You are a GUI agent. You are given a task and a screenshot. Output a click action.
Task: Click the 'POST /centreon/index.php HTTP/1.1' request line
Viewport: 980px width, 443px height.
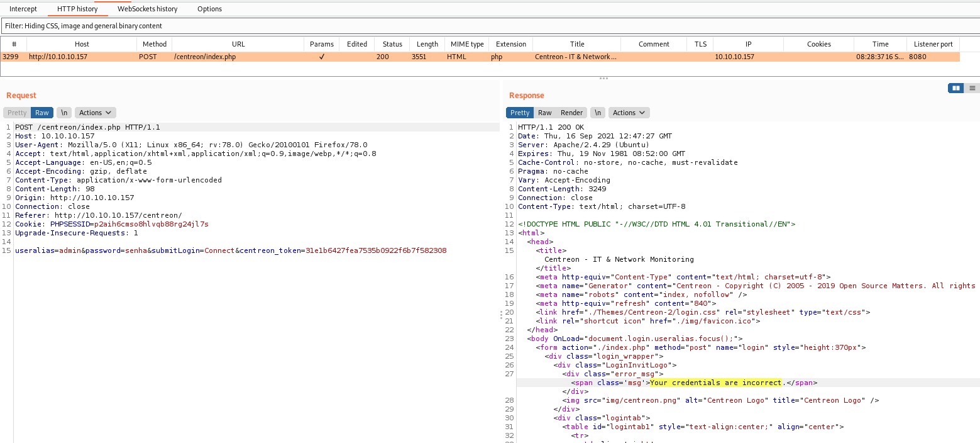click(x=87, y=127)
